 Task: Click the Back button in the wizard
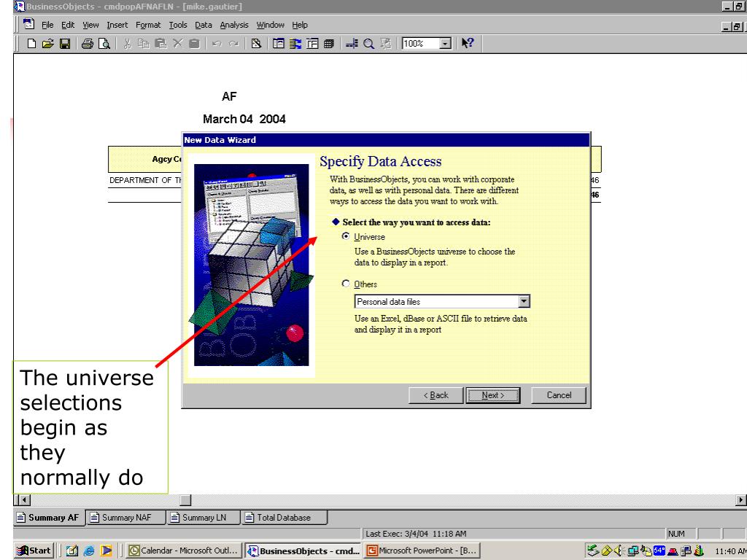(436, 395)
